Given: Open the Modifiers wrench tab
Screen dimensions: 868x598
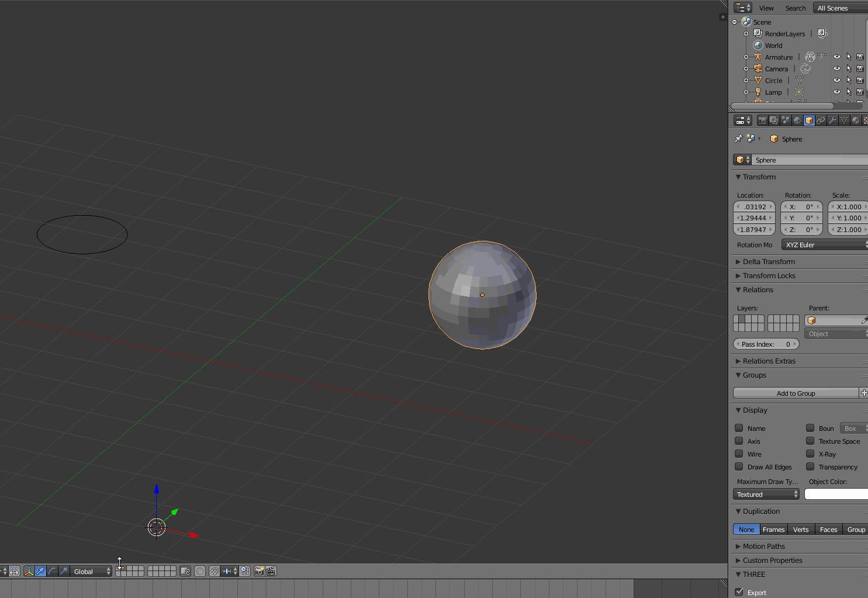Looking at the screenshot, I should [832, 120].
